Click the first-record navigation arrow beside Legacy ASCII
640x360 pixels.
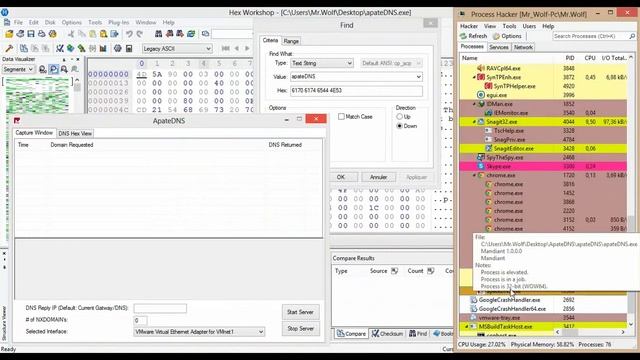click(225, 49)
